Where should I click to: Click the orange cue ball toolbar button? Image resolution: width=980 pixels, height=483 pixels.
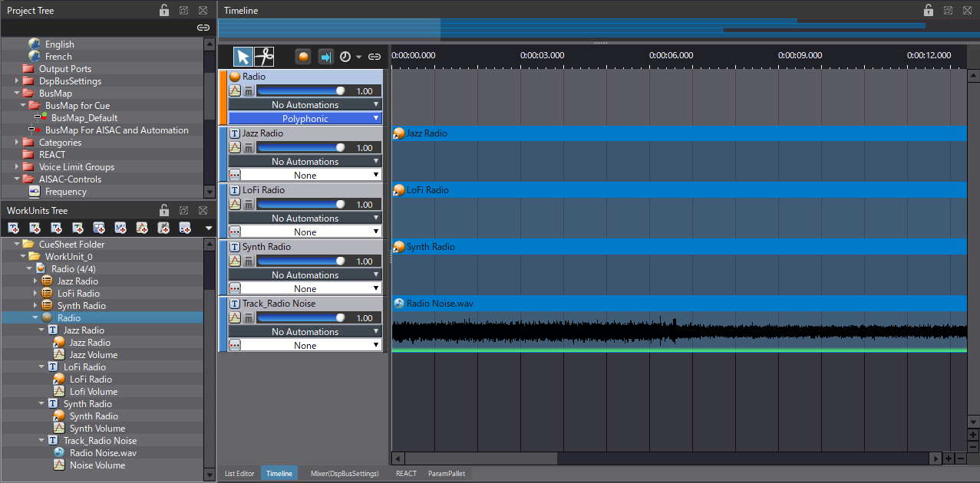(x=304, y=57)
